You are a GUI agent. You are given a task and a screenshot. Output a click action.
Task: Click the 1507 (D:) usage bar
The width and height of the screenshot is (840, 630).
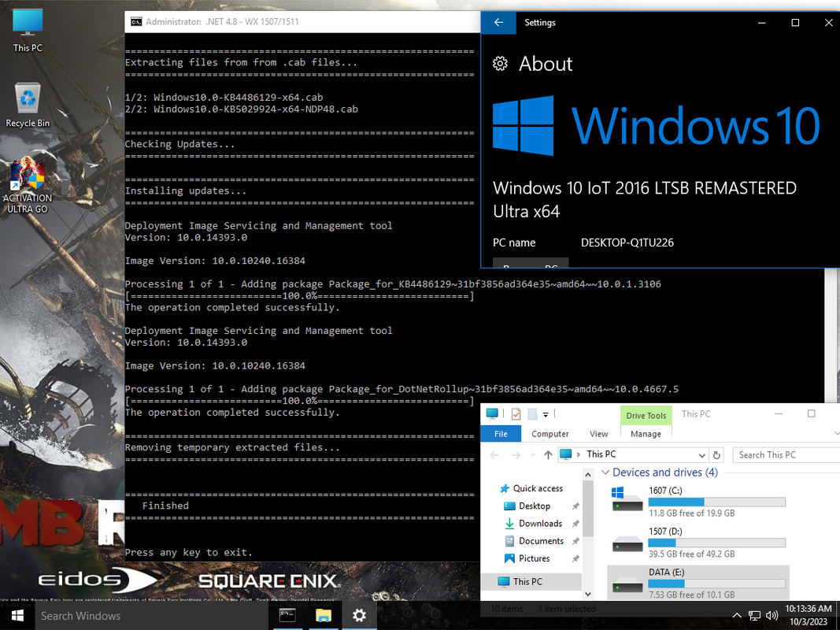coord(716,543)
